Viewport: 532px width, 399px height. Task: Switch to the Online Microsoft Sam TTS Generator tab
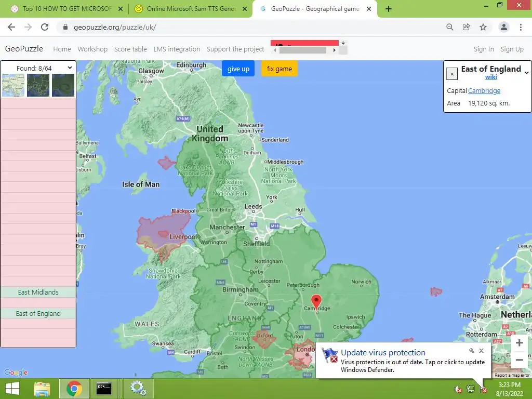coord(190,9)
